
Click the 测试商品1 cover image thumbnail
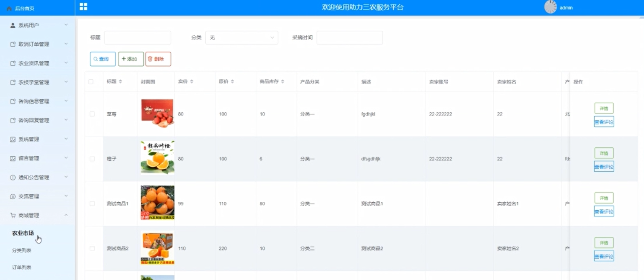pyautogui.click(x=157, y=203)
